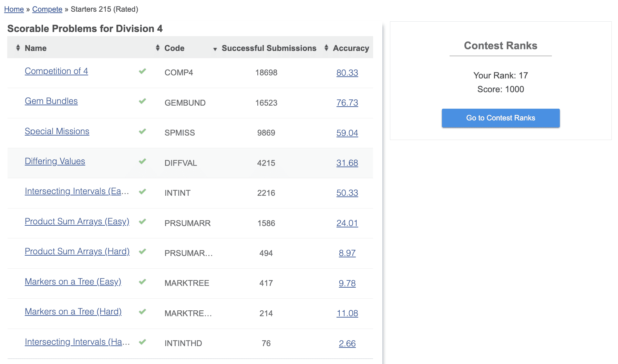The height and width of the screenshot is (364, 618).
Task: Click the Contest Ranks panel heading
Action: click(x=500, y=46)
